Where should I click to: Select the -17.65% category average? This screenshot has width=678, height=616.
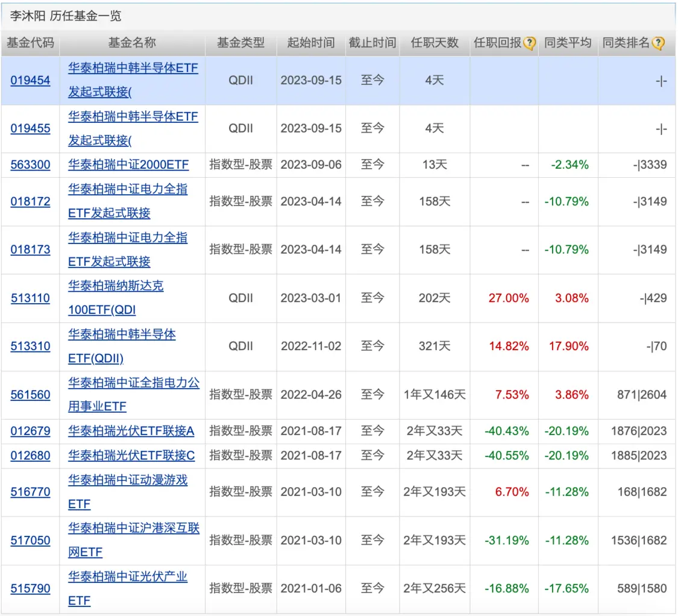click(x=567, y=588)
